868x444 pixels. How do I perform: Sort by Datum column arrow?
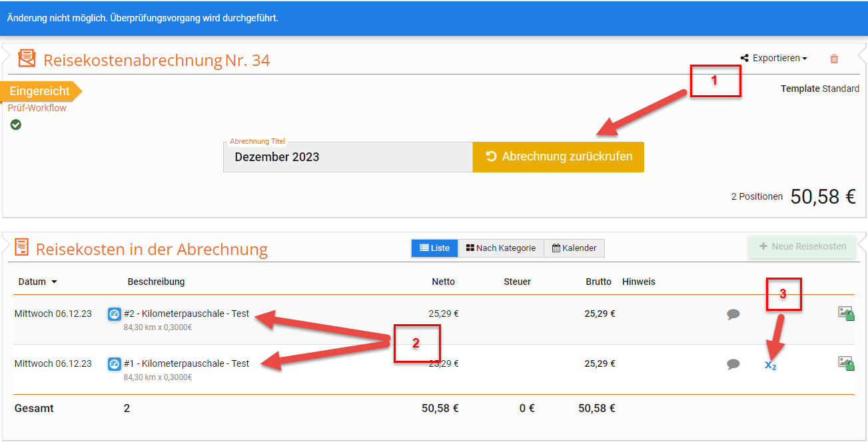coord(54,282)
